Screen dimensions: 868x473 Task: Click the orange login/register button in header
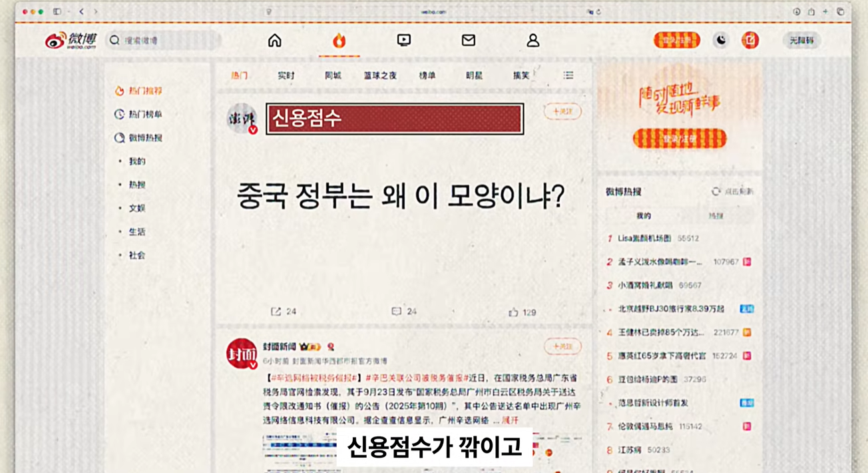(x=676, y=41)
